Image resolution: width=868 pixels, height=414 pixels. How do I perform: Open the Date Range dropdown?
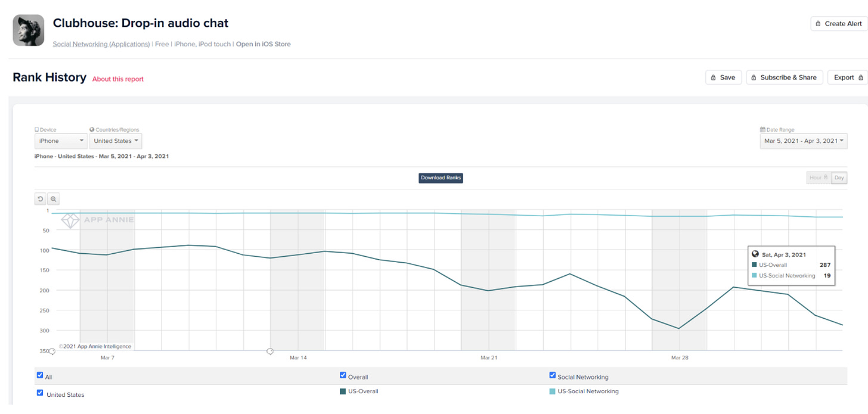(x=804, y=141)
